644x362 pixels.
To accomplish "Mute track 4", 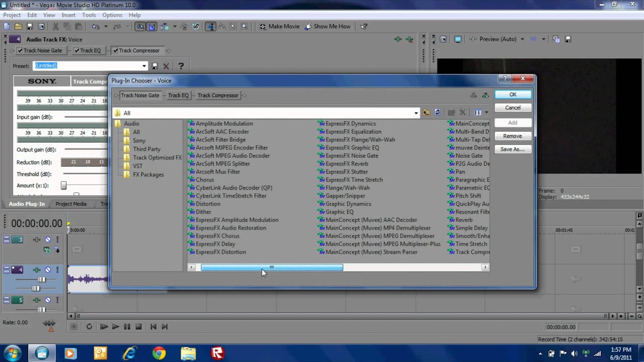I will [48, 269].
